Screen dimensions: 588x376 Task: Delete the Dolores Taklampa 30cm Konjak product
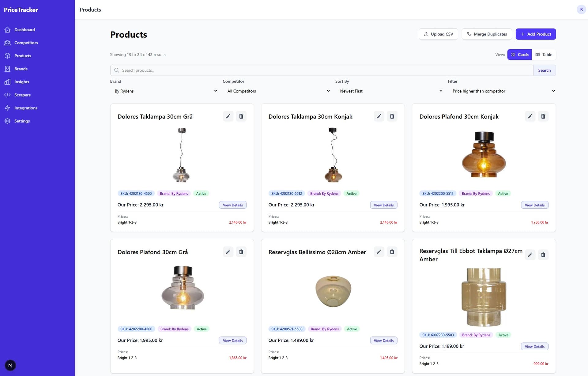point(392,116)
